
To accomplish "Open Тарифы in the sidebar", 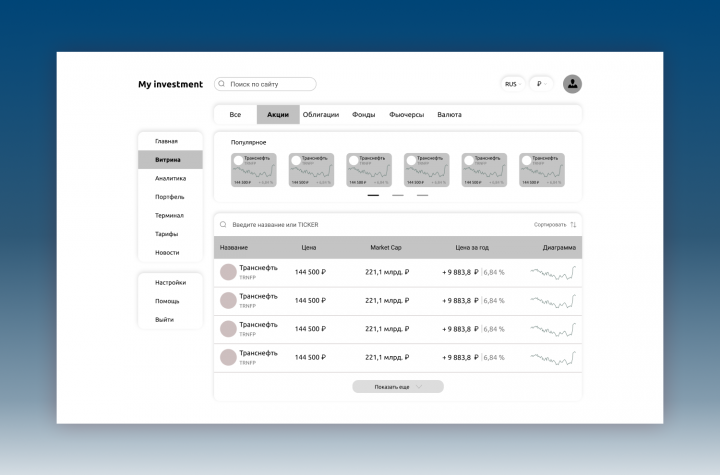I will click(x=170, y=234).
